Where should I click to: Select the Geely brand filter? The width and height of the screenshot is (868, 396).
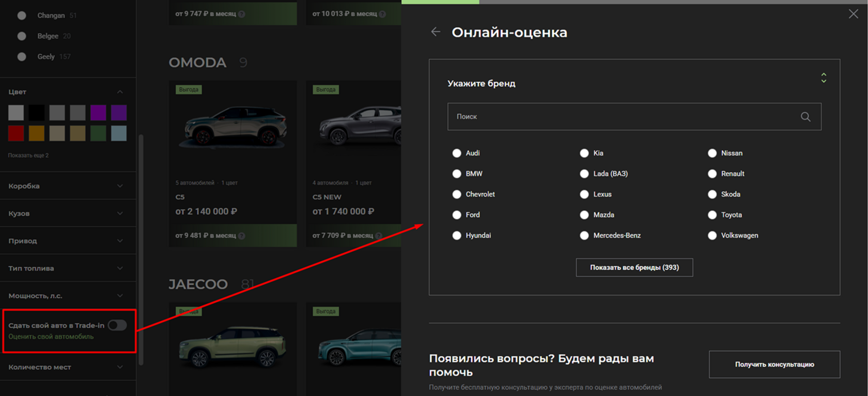click(22, 57)
